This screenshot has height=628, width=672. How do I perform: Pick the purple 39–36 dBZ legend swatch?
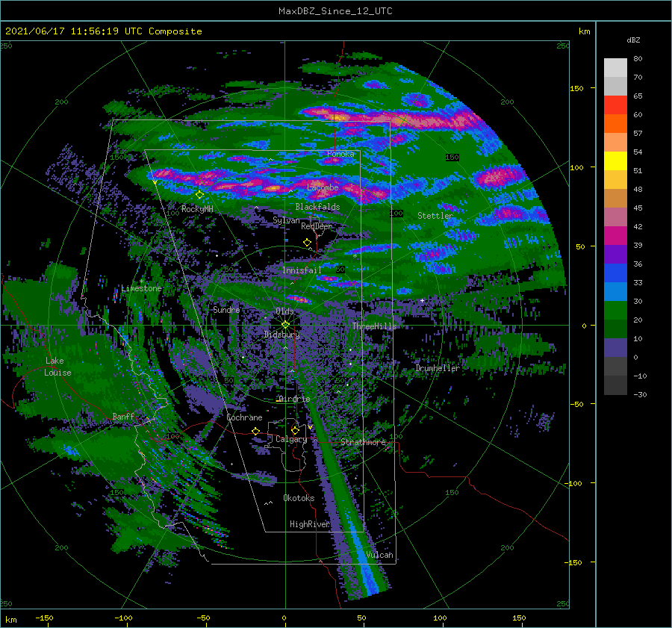(x=615, y=254)
